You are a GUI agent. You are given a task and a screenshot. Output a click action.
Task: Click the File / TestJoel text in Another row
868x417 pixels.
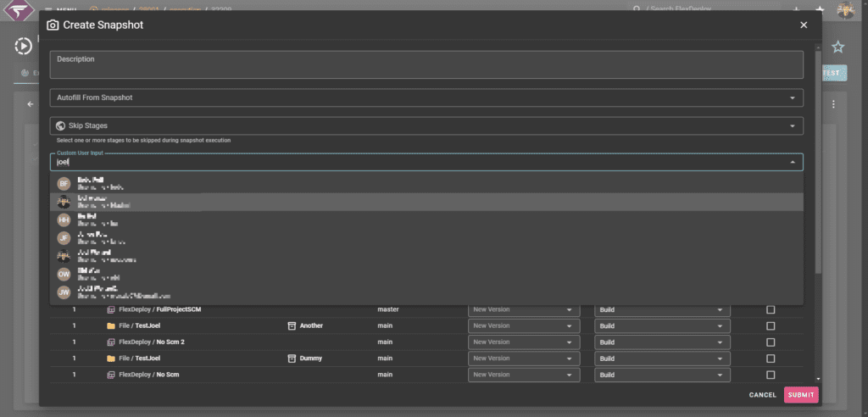tap(140, 325)
